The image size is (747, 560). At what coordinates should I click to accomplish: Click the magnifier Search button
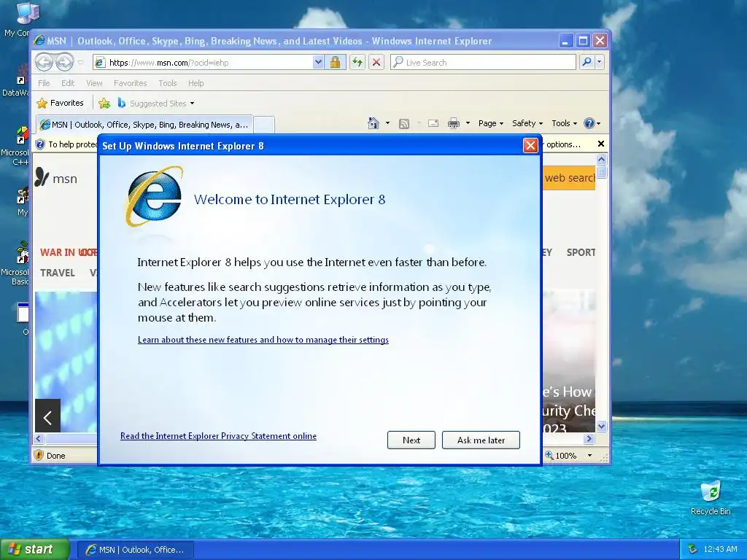coord(587,62)
